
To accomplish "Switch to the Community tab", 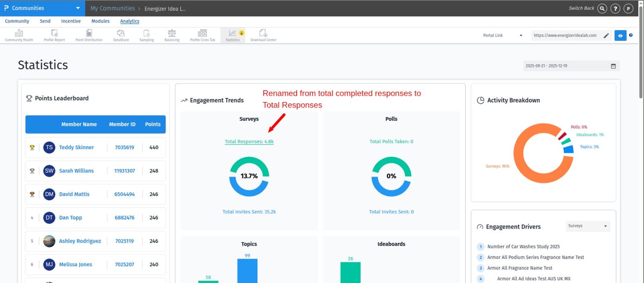I will coord(17,21).
